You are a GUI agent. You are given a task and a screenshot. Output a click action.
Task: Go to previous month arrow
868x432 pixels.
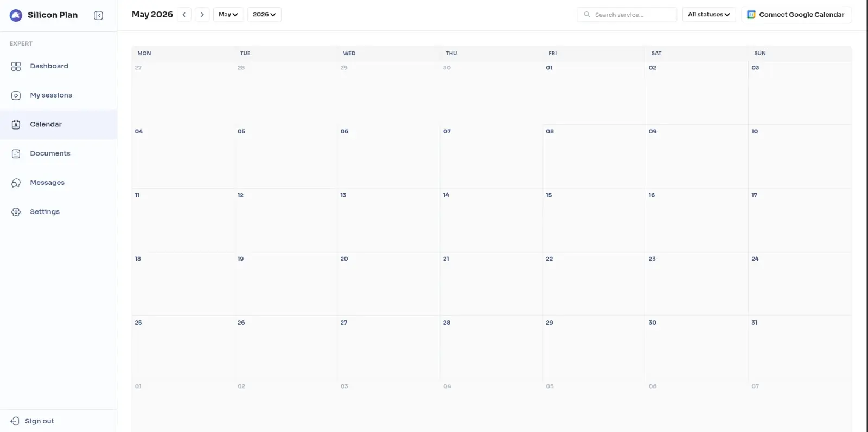coord(184,15)
